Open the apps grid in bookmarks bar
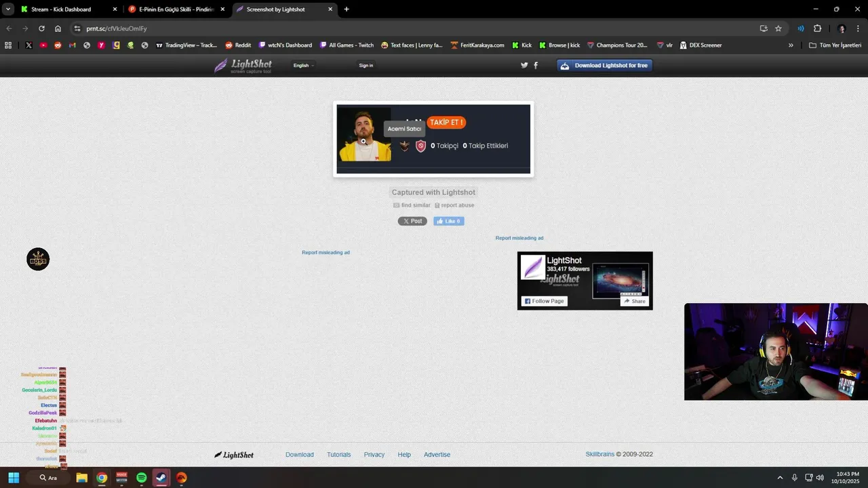Screen dimensions: 868x488 [8, 45]
